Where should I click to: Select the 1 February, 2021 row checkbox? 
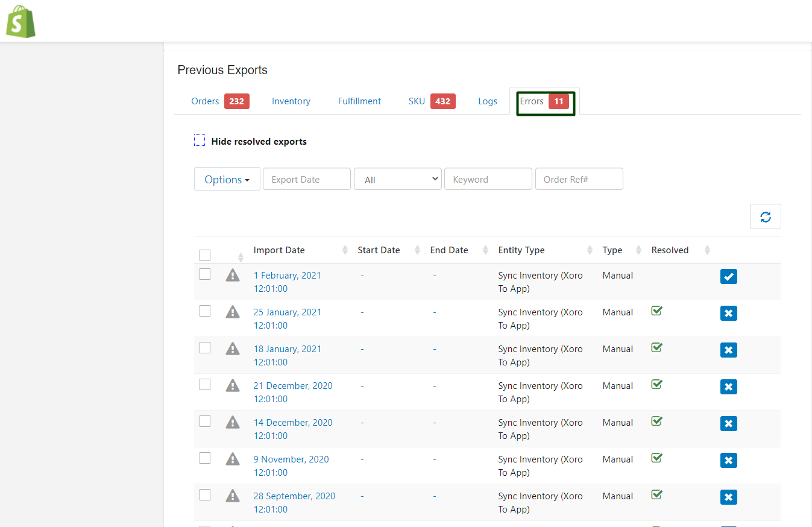(x=205, y=274)
